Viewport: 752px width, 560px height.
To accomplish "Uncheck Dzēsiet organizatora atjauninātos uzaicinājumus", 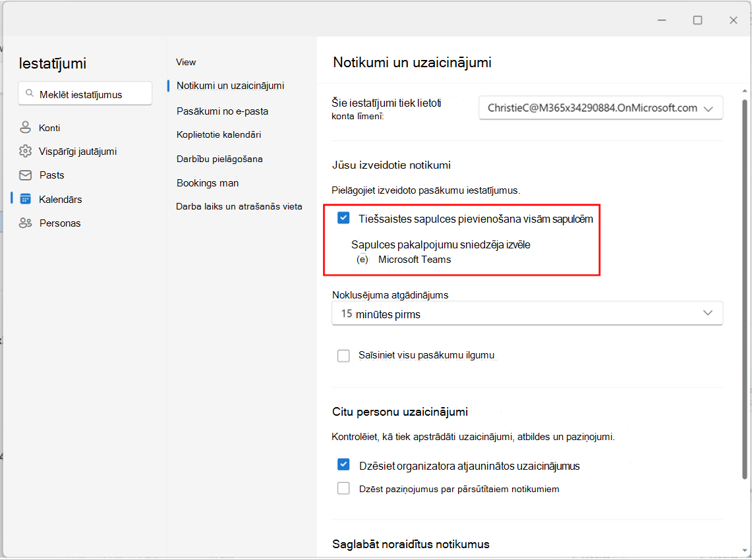I will tap(343, 464).
